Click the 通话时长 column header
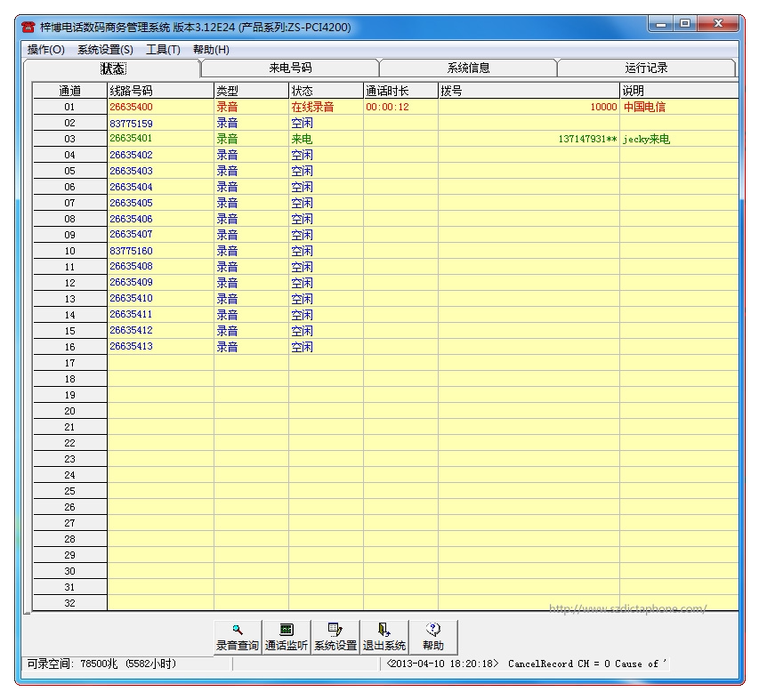 pos(400,91)
